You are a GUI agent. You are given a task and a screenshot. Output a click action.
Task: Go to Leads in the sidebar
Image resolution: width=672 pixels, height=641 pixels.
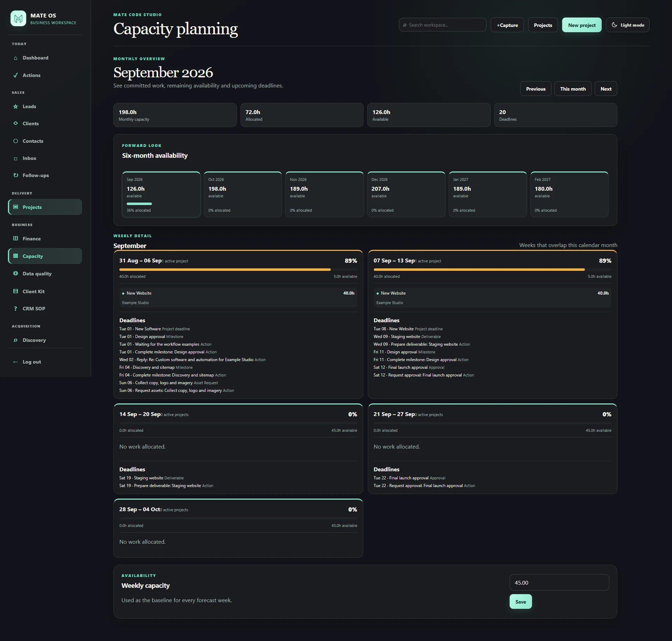coord(45,106)
